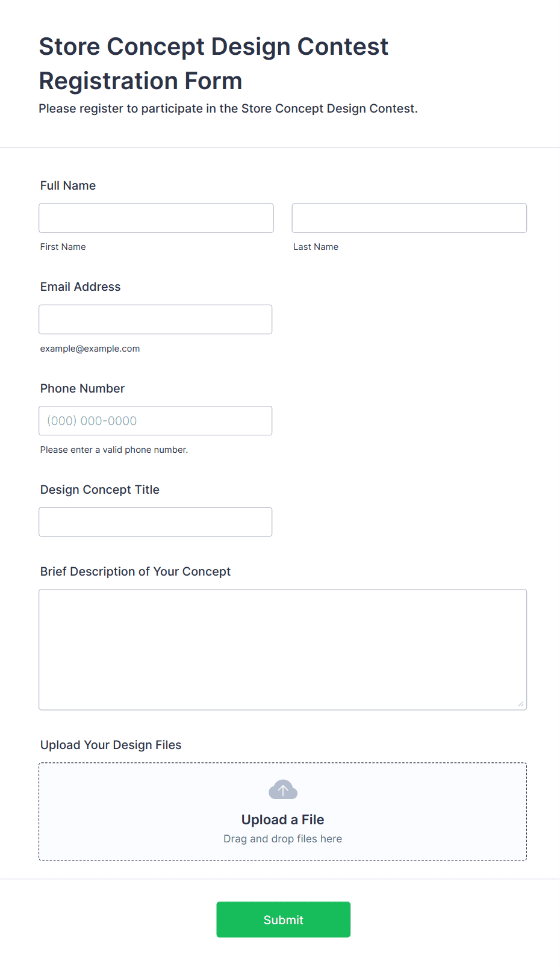Click "Upload Your Design Files" label
Screen dimensions: 560x967
(111, 745)
